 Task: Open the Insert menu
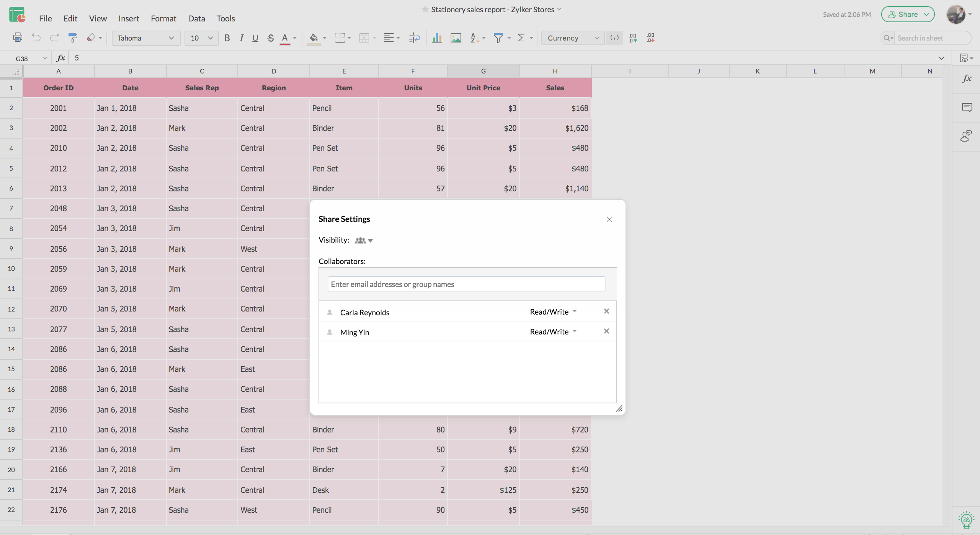(x=129, y=18)
